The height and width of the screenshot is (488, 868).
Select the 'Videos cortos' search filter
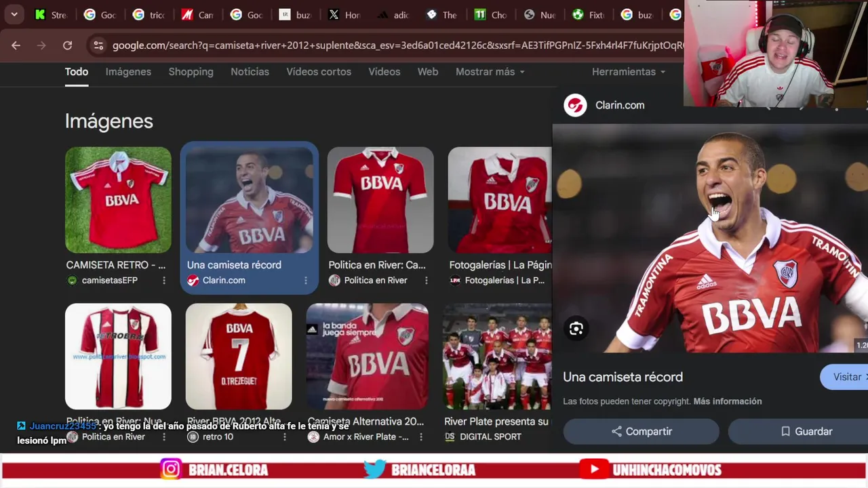pyautogui.click(x=319, y=71)
